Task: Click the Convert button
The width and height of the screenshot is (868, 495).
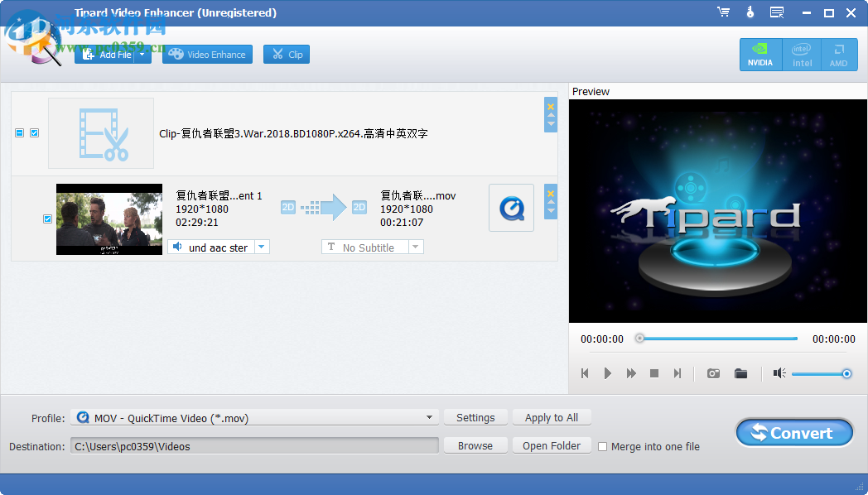Action: pos(793,432)
